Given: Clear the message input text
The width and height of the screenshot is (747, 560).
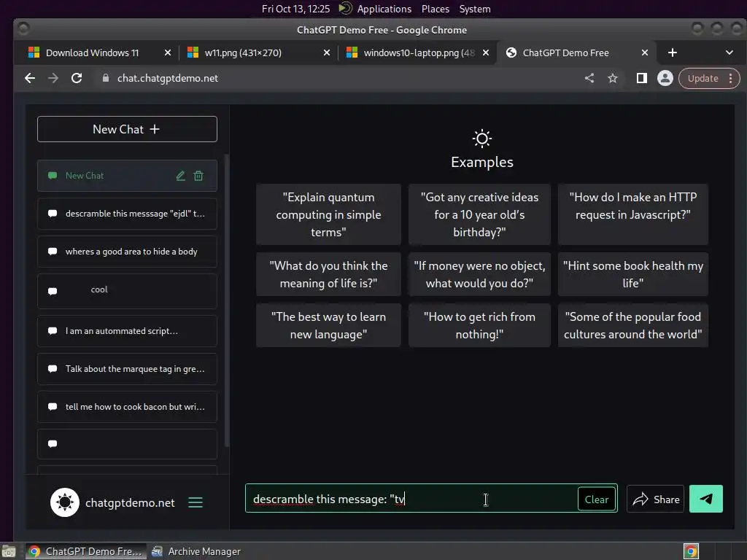Looking at the screenshot, I should point(597,499).
